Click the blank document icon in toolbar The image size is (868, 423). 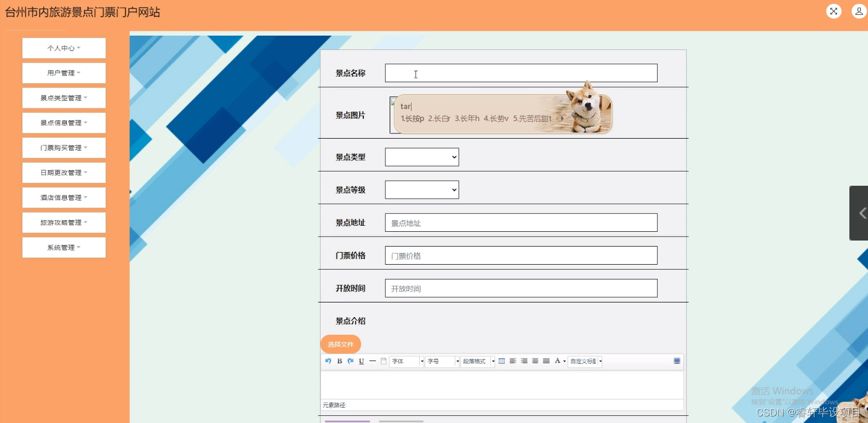[x=384, y=361]
